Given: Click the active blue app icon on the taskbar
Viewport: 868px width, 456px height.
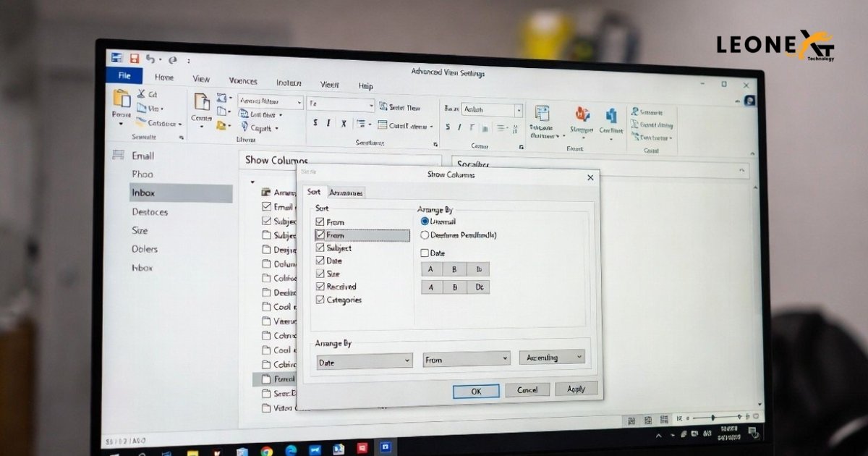Looking at the screenshot, I should 386,448.
